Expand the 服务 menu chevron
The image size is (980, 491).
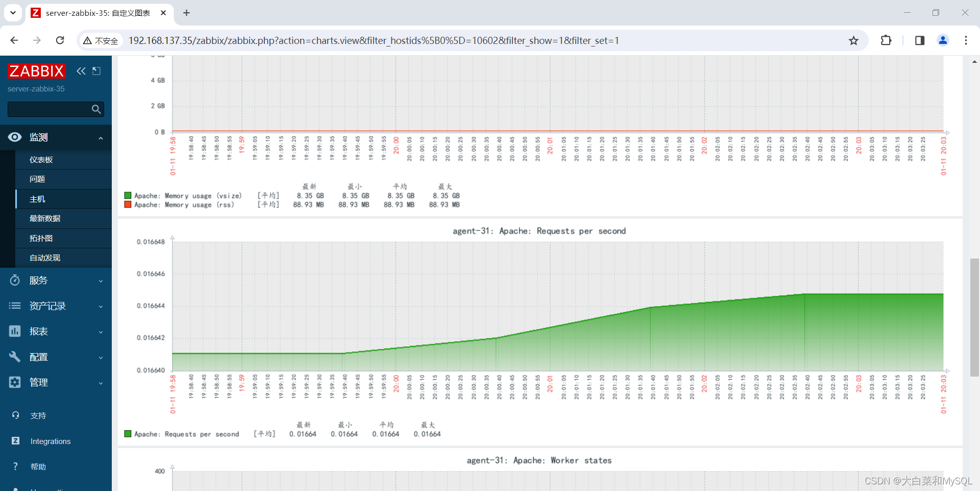click(x=101, y=281)
